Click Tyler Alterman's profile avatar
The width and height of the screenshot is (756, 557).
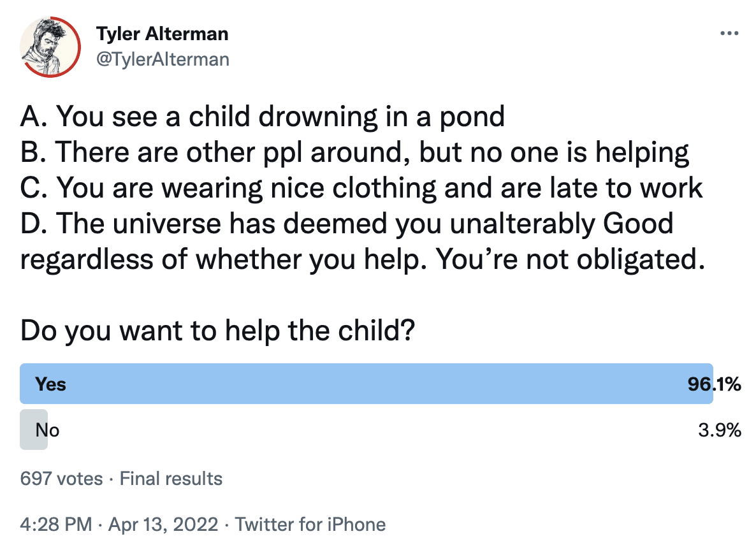click(x=50, y=46)
